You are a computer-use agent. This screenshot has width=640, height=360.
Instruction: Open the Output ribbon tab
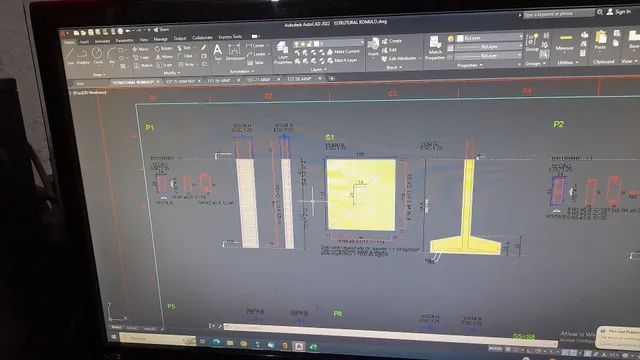coord(180,38)
